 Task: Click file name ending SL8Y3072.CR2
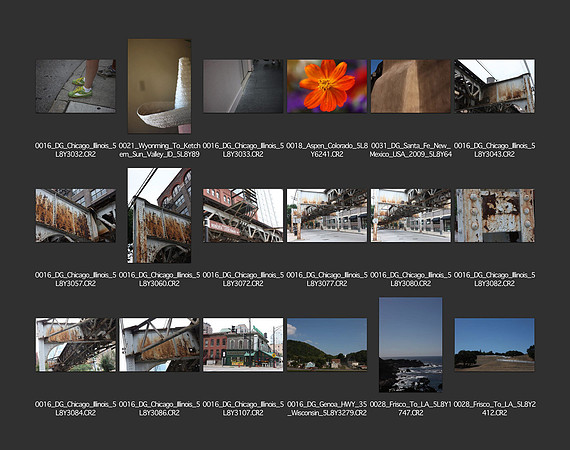point(243,279)
